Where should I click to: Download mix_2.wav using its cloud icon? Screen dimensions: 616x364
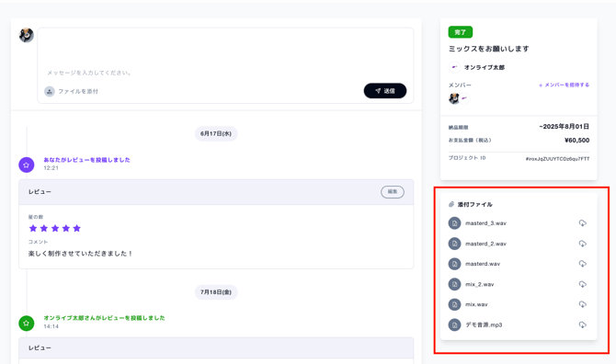coord(582,284)
